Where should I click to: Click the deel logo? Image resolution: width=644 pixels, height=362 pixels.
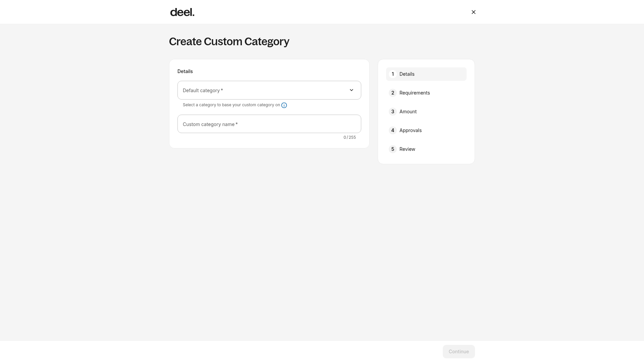(x=182, y=12)
